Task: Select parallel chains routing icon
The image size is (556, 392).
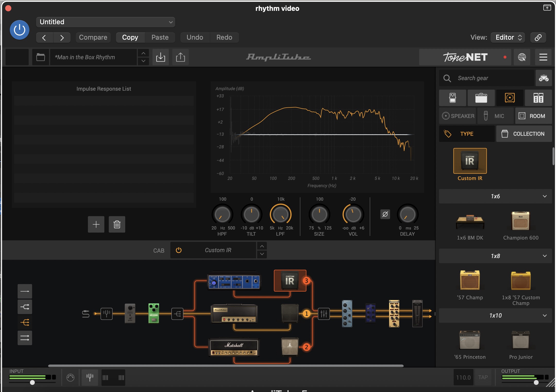Action: (25, 338)
